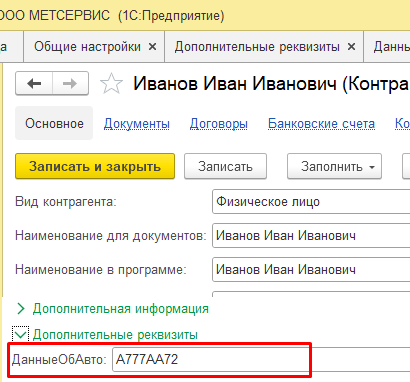Open the Банковские счета link
Image resolution: width=410 pixels, height=382 pixels.
tap(321, 124)
